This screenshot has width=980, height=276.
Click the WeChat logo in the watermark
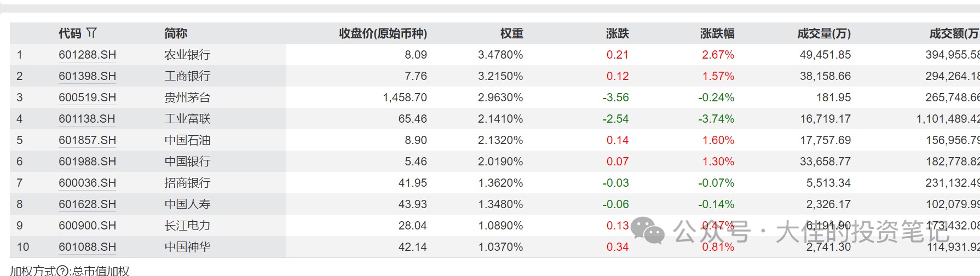point(648,230)
